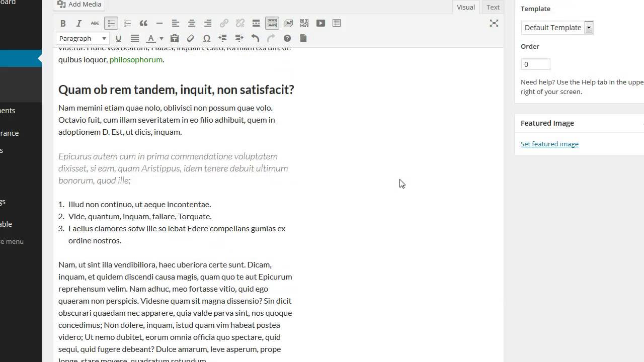Click the list item 'Vide, quantum, inquam'
Viewport: 644px width, 362px height.
tap(140, 216)
